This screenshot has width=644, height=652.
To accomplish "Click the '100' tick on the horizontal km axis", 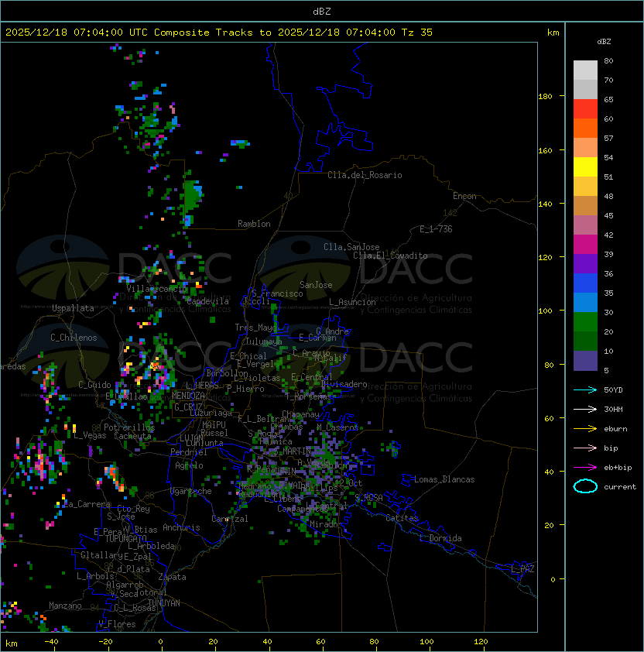I will pyautogui.click(x=427, y=642).
